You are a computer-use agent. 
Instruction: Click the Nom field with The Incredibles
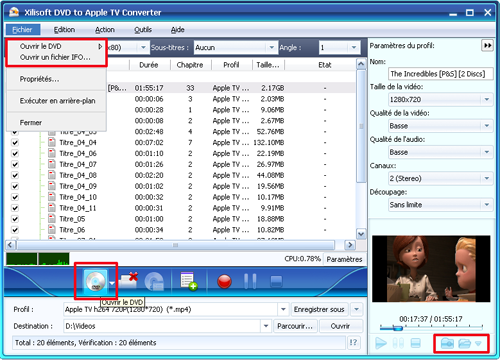pyautogui.click(x=440, y=74)
